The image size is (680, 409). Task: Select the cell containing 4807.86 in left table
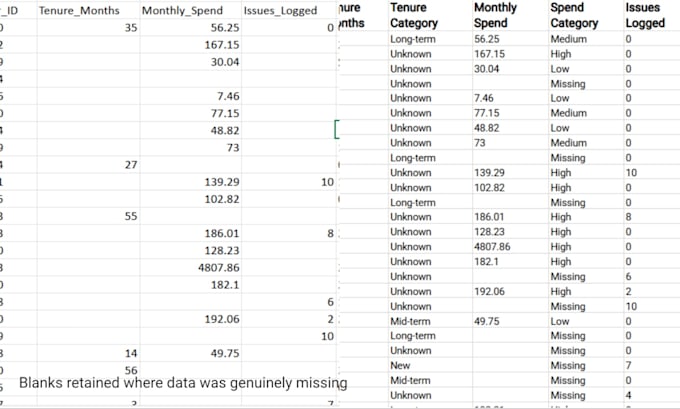(x=190, y=268)
